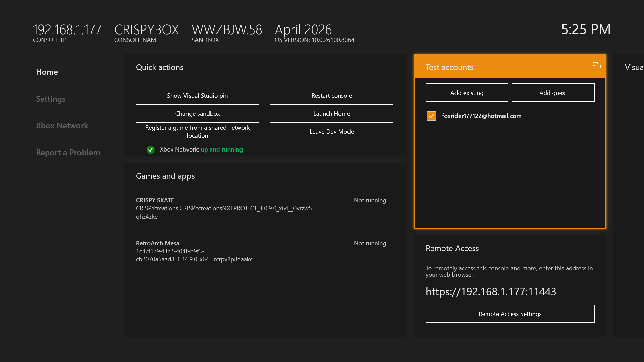Go to Xbox Network section
The height and width of the screenshot is (362, 644).
[62, 126]
